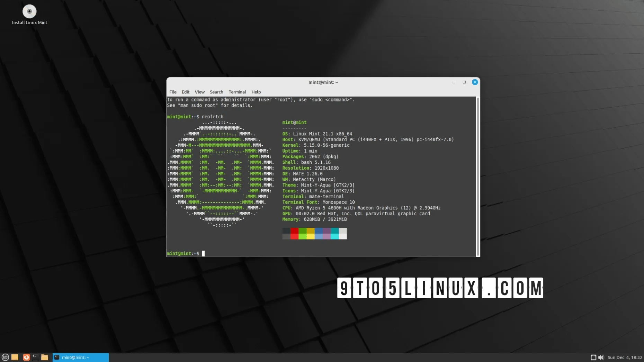Click the 'neofetch' command text
The width and height of the screenshot is (644, 362).
coord(213,117)
